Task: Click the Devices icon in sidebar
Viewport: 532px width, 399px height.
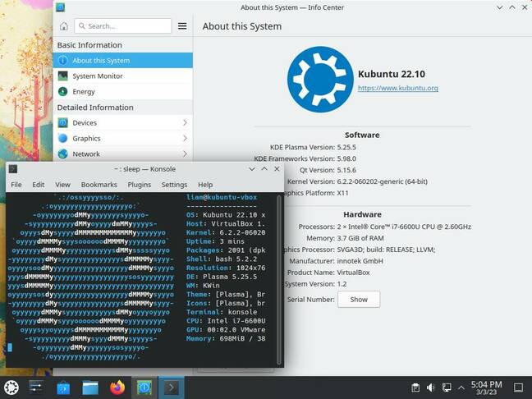Action: point(62,123)
